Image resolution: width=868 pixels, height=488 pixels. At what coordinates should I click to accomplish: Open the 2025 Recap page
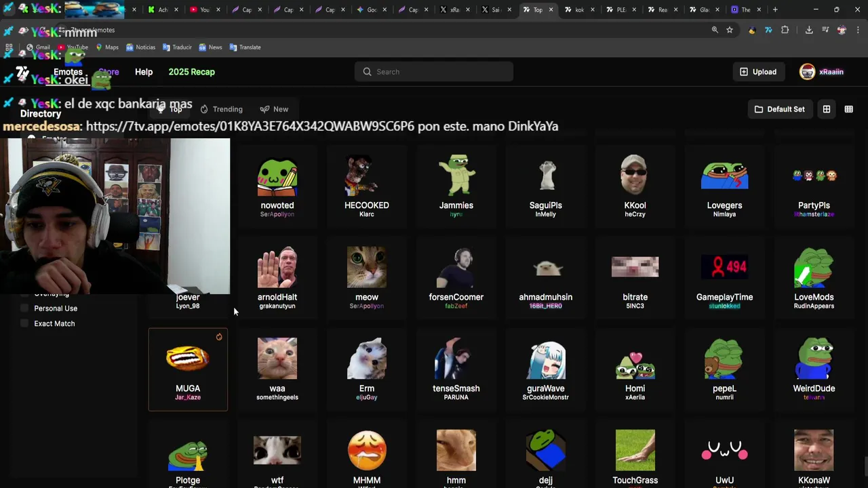point(191,72)
